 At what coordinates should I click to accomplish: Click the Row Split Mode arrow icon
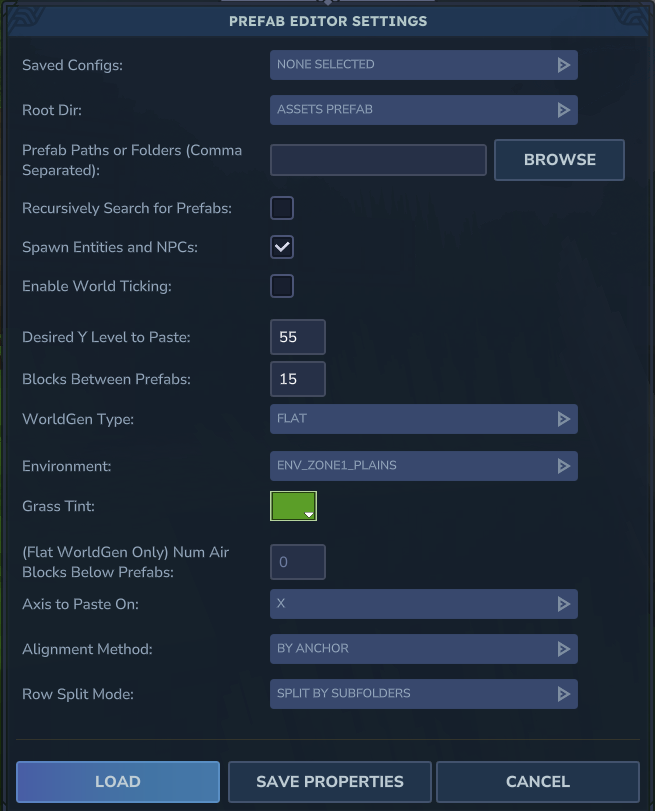pos(563,694)
